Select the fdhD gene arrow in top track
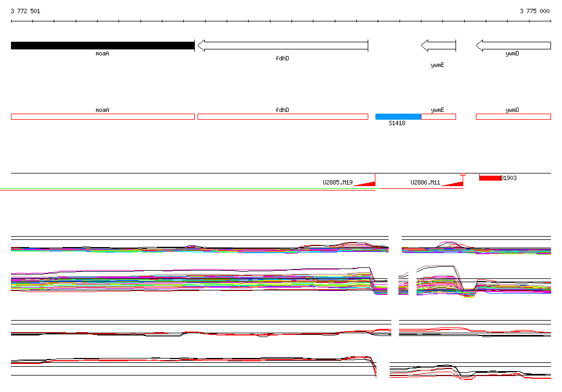Screen dimensions: 562x392 pyautogui.click(x=282, y=46)
